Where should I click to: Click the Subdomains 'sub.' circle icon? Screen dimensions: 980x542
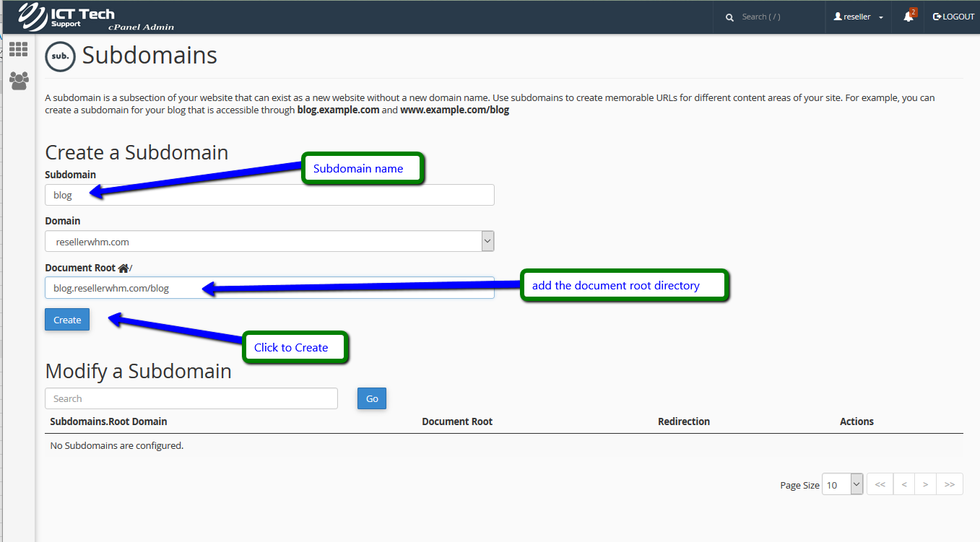pos(60,56)
